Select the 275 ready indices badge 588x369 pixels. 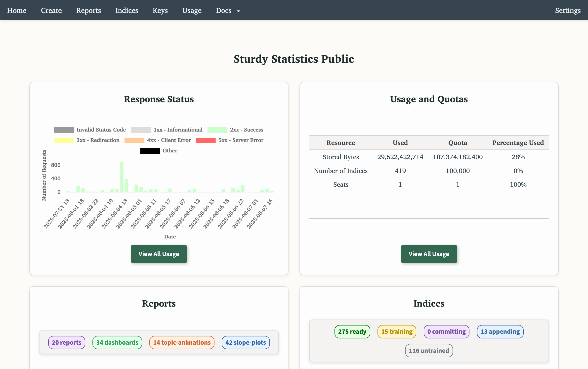(x=352, y=331)
